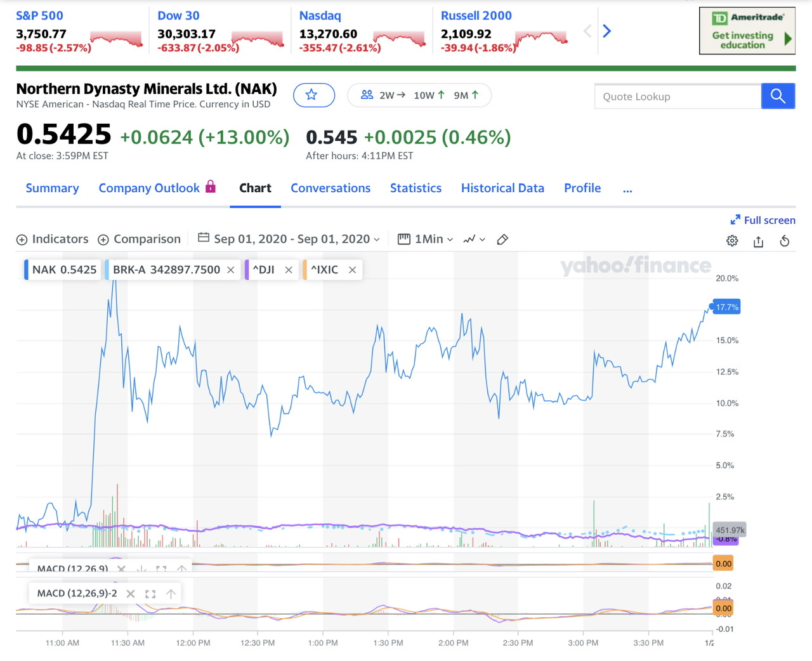Remove the ^IXIC comparison
The image size is (812, 661).
point(352,270)
